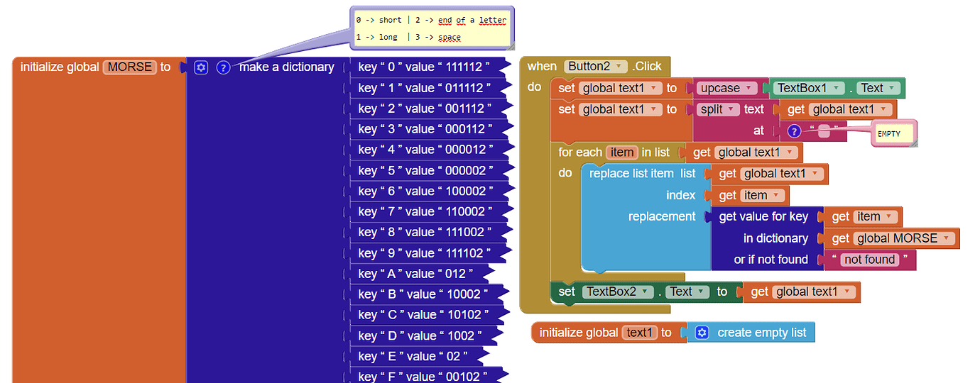Click the gear icon on make a dictionary block
980x383 pixels.
click(201, 67)
